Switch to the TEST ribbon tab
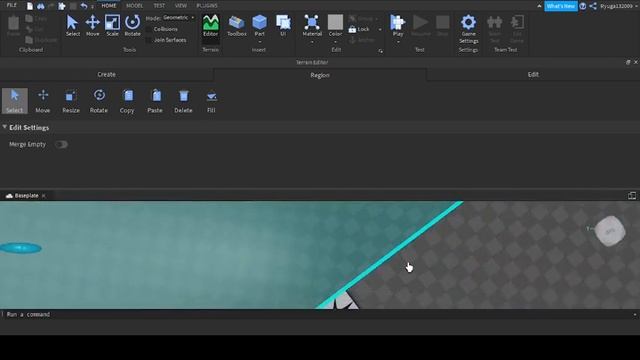Image resolution: width=640 pixels, height=360 pixels. (159, 6)
